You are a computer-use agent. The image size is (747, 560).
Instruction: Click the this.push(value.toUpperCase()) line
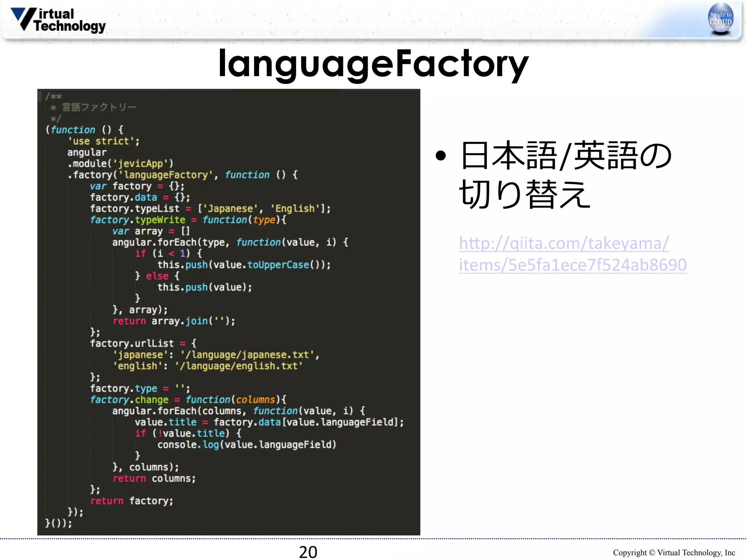244,265
